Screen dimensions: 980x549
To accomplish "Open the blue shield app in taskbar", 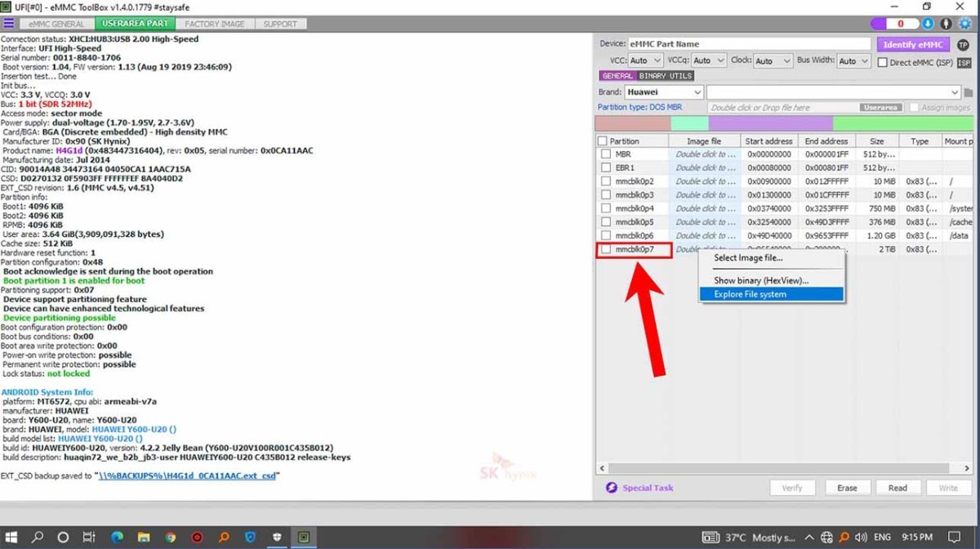I will tap(250, 538).
